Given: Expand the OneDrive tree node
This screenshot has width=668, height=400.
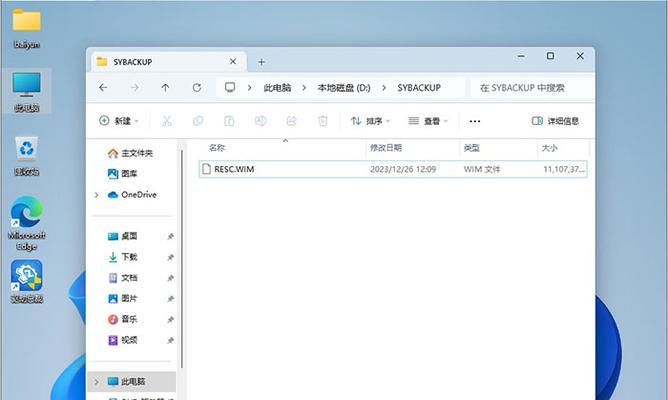Looking at the screenshot, I should pyautogui.click(x=97, y=195).
